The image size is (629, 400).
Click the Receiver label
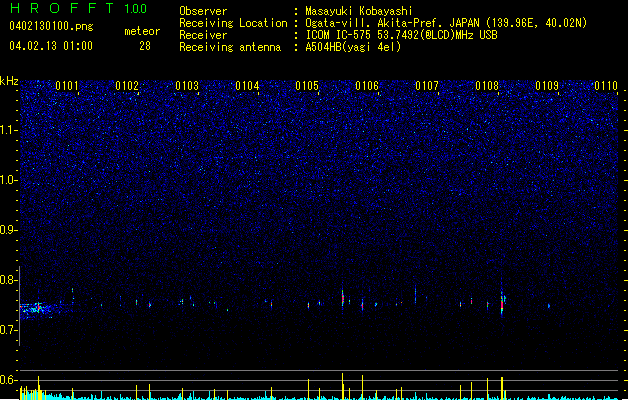coord(203,35)
